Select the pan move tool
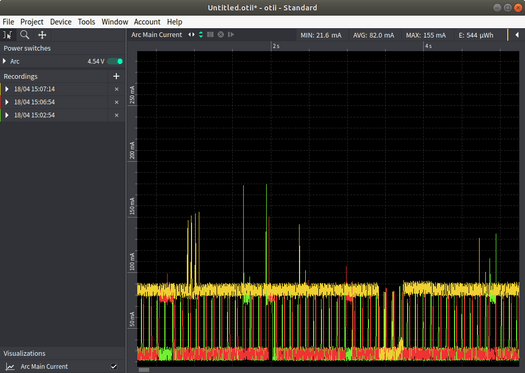525x373 pixels. tap(42, 35)
